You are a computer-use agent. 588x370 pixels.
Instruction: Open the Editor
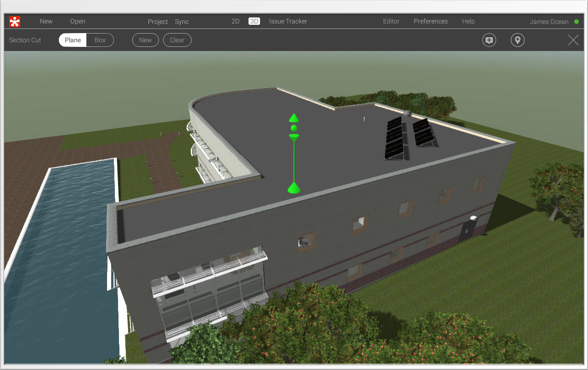tap(391, 21)
